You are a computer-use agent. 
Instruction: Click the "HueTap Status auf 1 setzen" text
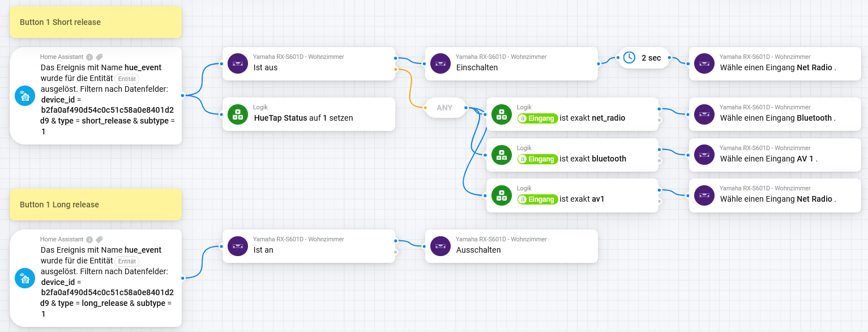coord(303,118)
